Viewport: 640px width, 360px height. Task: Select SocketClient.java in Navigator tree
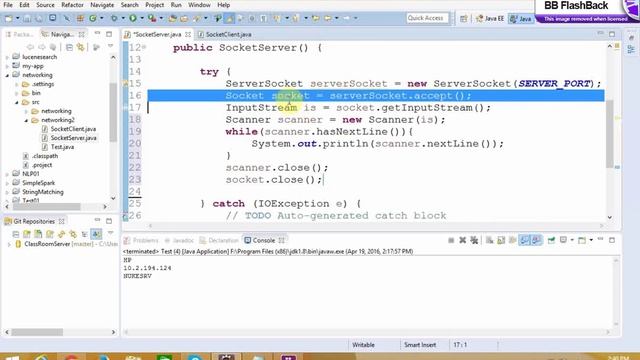73,129
